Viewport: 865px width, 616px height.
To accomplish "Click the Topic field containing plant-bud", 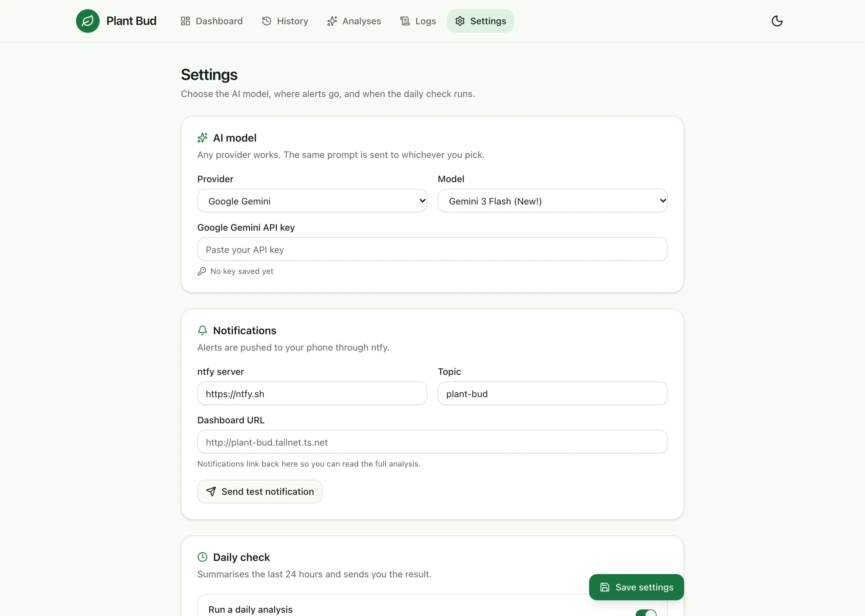I will point(552,393).
